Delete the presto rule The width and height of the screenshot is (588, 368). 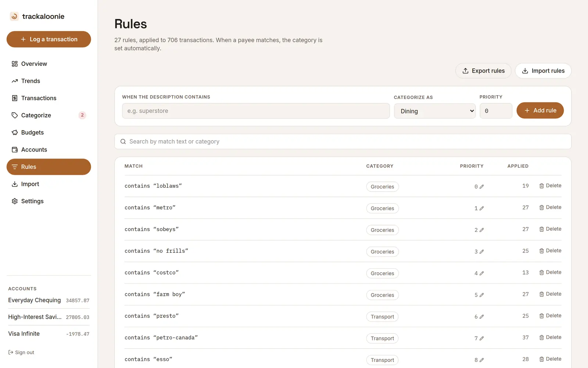click(x=550, y=316)
